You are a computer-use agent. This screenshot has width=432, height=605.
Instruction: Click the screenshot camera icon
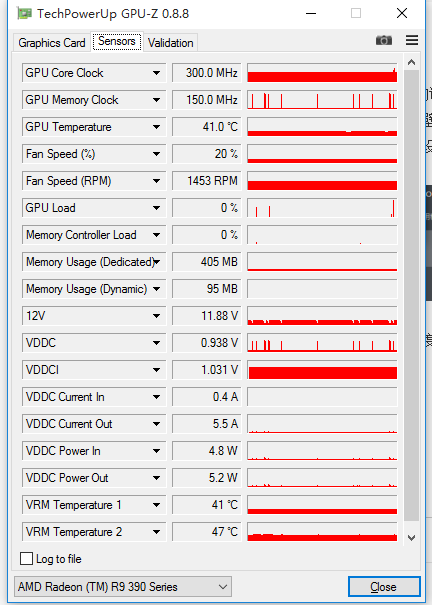[384, 40]
